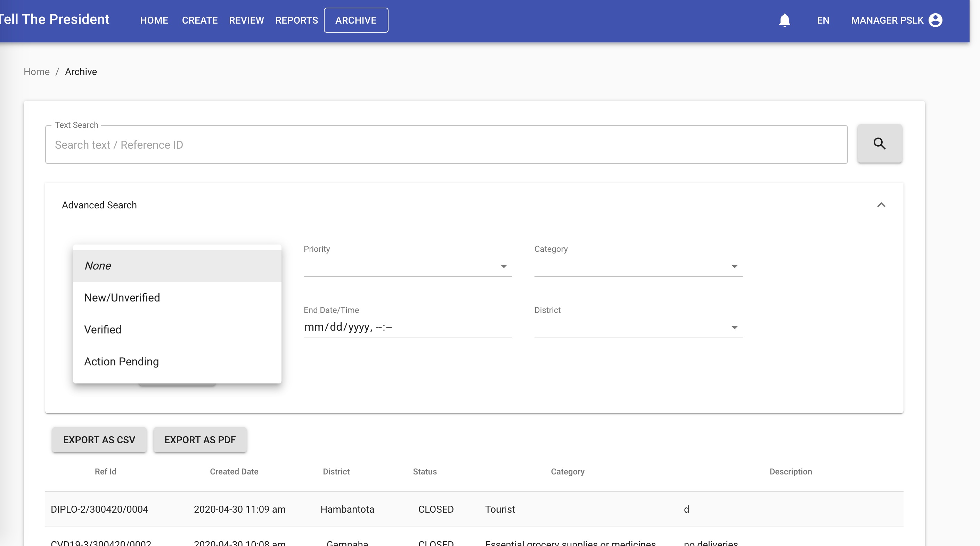Pick the Verified status option
The height and width of the screenshot is (546, 980).
point(177,330)
